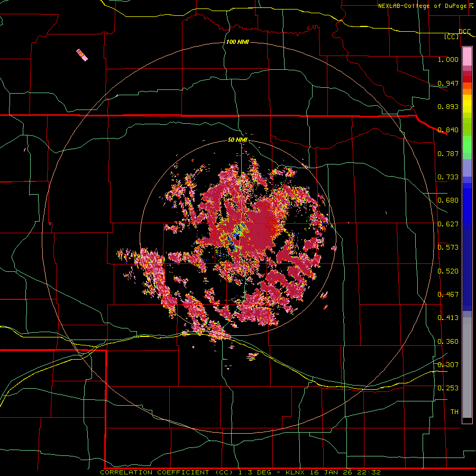This screenshot has width=476, height=476.
Task: Click the 0.840 value on the color scale
Action: [448, 130]
